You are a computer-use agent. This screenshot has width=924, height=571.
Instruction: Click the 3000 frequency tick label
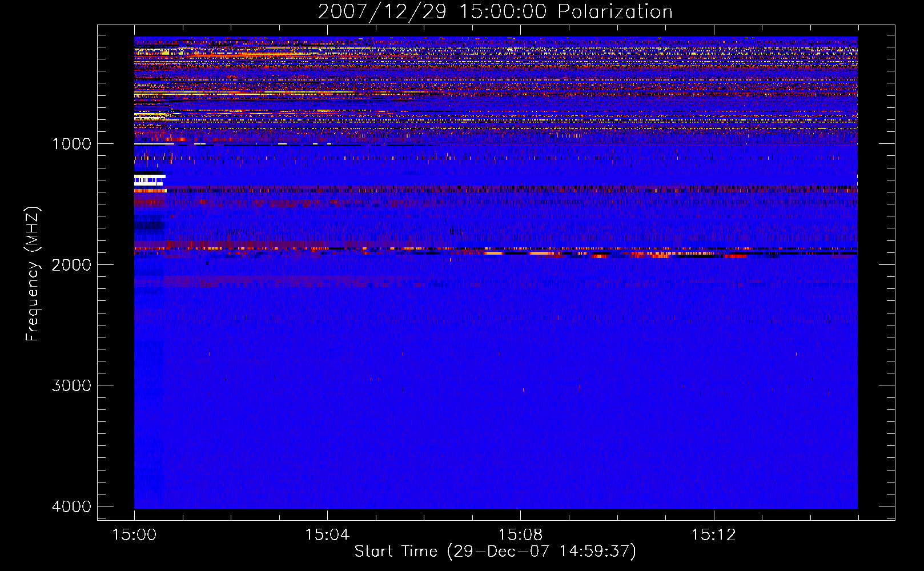(72, 385)
